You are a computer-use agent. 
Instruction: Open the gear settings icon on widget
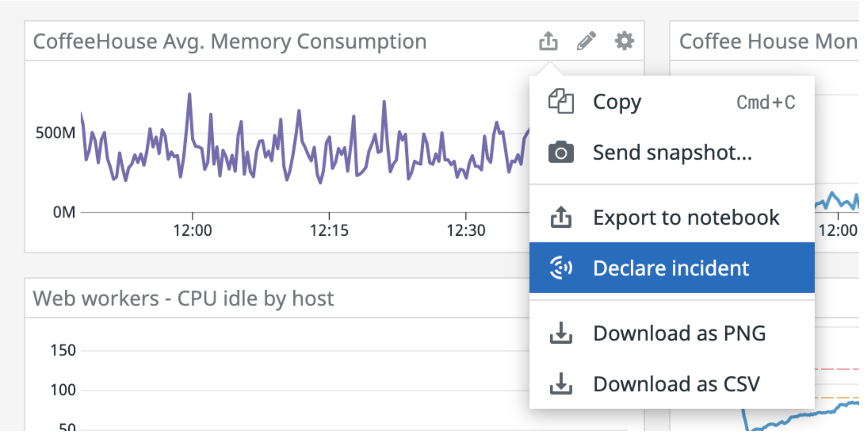pos(624,41)
